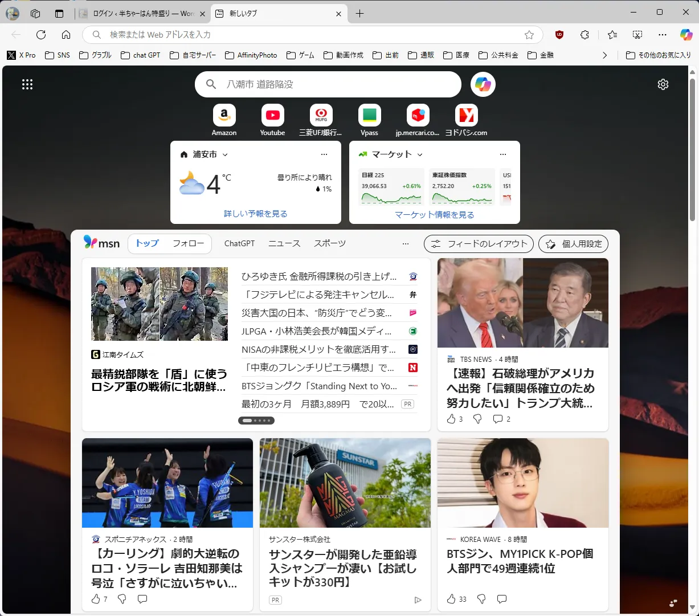Open the SNS bookmarks folder
The height and width of the screenshot is (616, 699).
point(57,55)
